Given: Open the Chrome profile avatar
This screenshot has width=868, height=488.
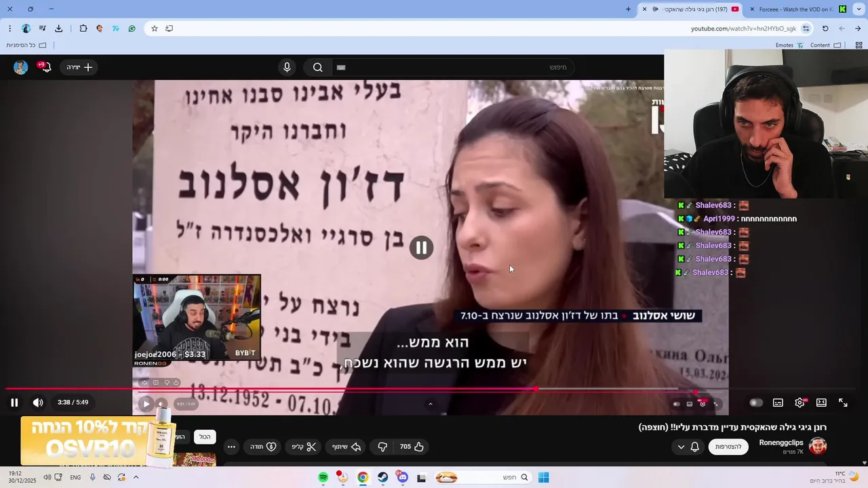Looking at the screenshot, I should click(26, 28).
